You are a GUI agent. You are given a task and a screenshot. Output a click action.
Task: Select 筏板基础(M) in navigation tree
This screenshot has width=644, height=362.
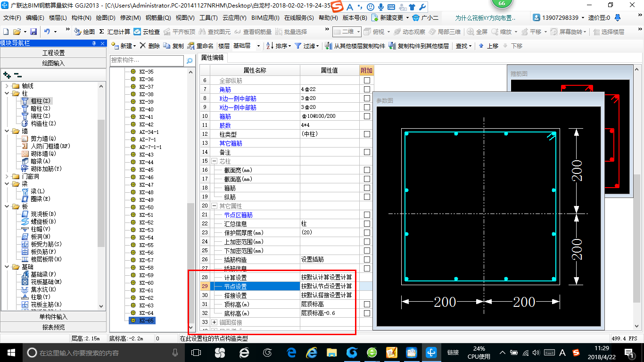42,282
